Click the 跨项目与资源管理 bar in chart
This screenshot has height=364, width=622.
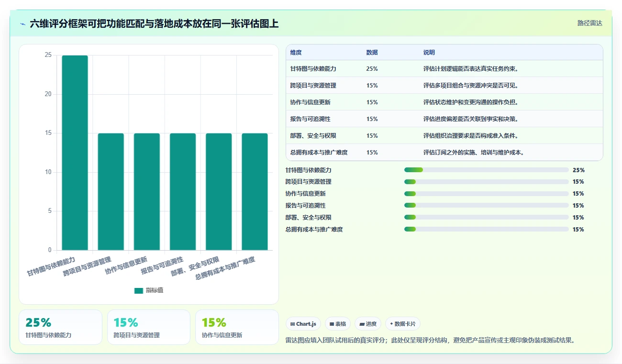(x=111, y=192)
